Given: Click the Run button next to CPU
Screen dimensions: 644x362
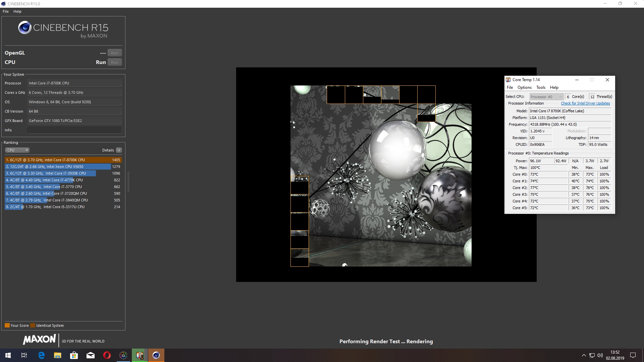Looking at the screenshot, I should (x=114, y=62).
